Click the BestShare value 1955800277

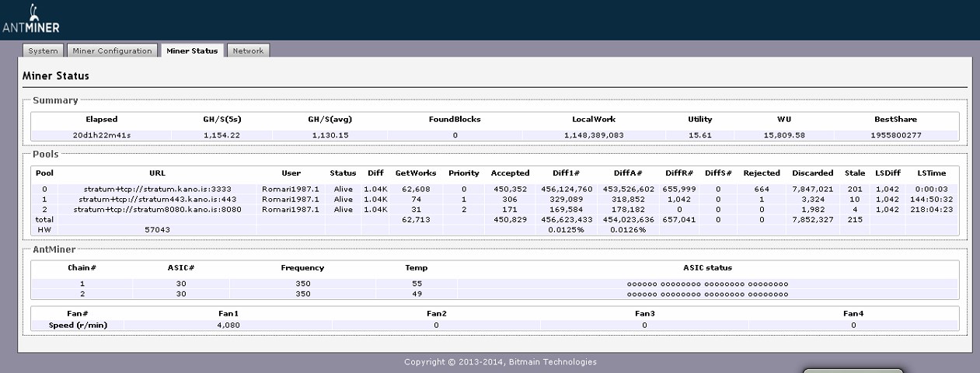click(x=895, y=135)
